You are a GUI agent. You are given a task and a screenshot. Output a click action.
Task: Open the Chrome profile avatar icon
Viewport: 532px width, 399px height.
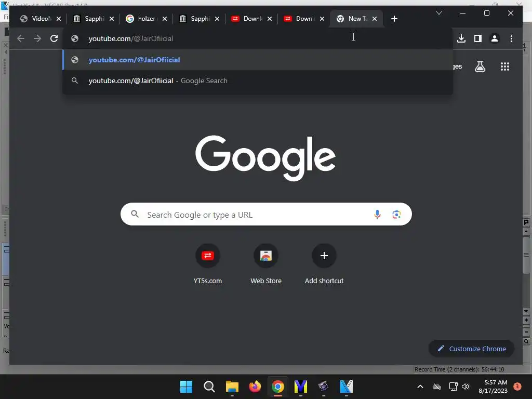pos(495,38)
